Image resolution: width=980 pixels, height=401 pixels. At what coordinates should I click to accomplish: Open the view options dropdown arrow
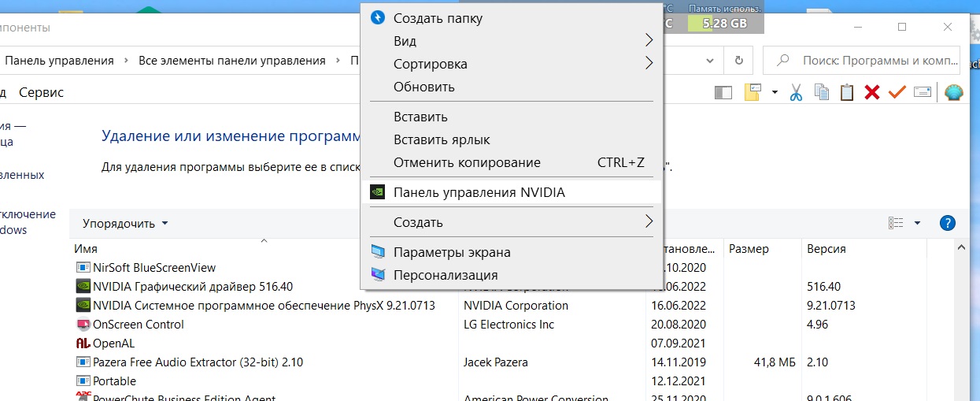click(x=917, y=223)
